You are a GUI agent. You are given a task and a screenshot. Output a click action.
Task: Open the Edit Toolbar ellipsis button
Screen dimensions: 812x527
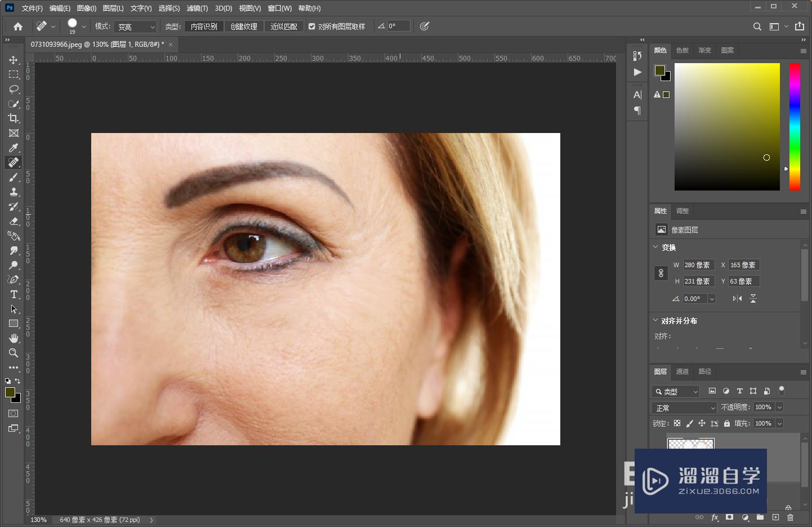[14, 367]
